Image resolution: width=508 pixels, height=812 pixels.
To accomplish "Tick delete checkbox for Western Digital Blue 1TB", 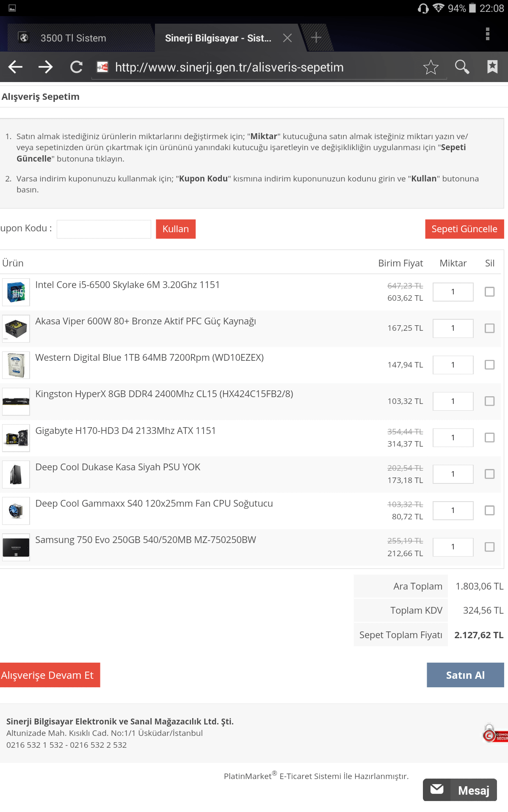I will click(x=489, y=365).
